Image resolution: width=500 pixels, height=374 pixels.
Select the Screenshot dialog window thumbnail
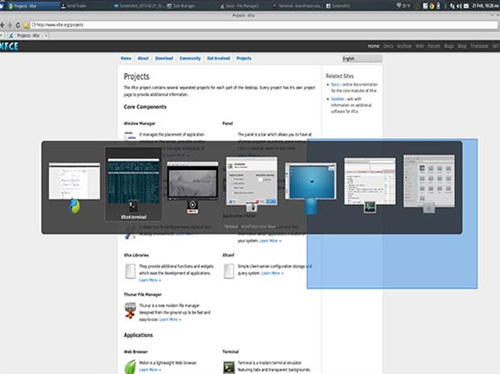click(x=252, y=181)
